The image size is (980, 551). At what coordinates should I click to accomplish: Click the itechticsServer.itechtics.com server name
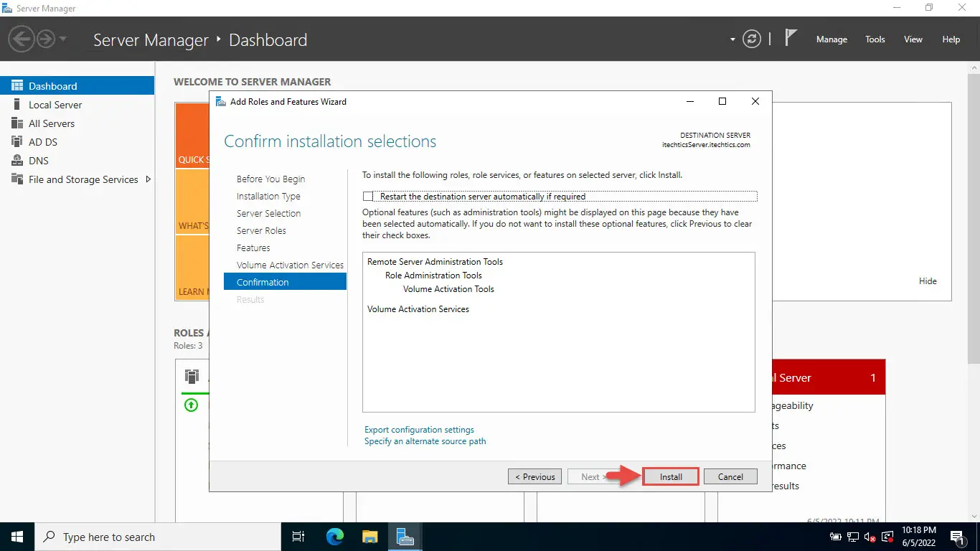[706, 145]
